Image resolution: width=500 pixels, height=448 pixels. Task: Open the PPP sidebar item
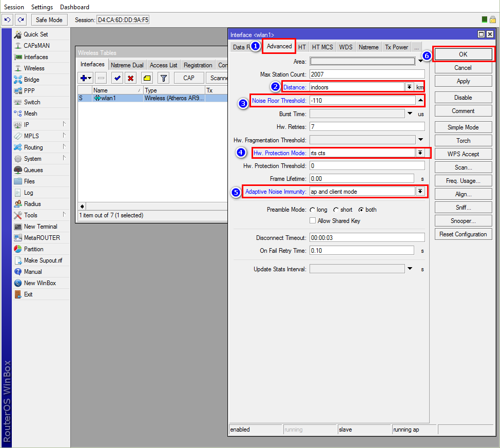coord(29,91)
